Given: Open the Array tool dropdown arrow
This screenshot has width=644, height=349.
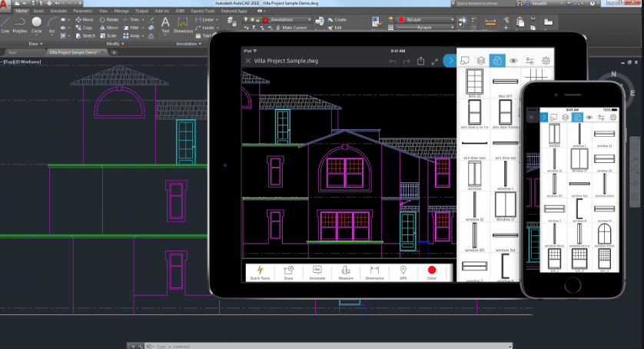Looking at the screenshot, I should [143, 36].
